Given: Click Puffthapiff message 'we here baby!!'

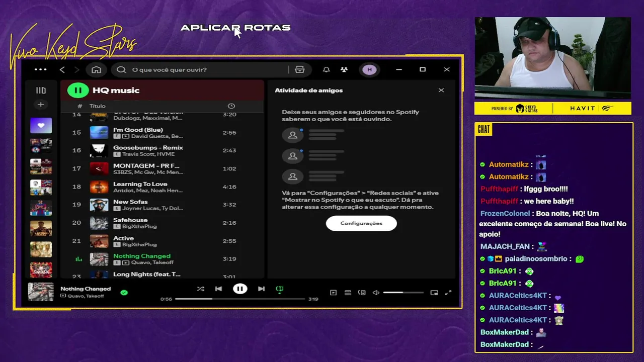Looking at the screenshot, I should point(548,201).
